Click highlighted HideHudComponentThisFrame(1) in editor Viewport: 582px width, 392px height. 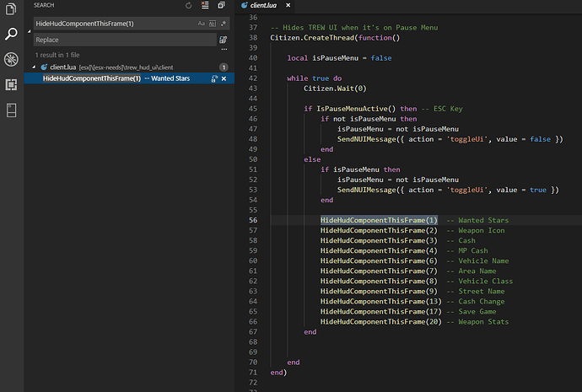[x=379, y=220]
